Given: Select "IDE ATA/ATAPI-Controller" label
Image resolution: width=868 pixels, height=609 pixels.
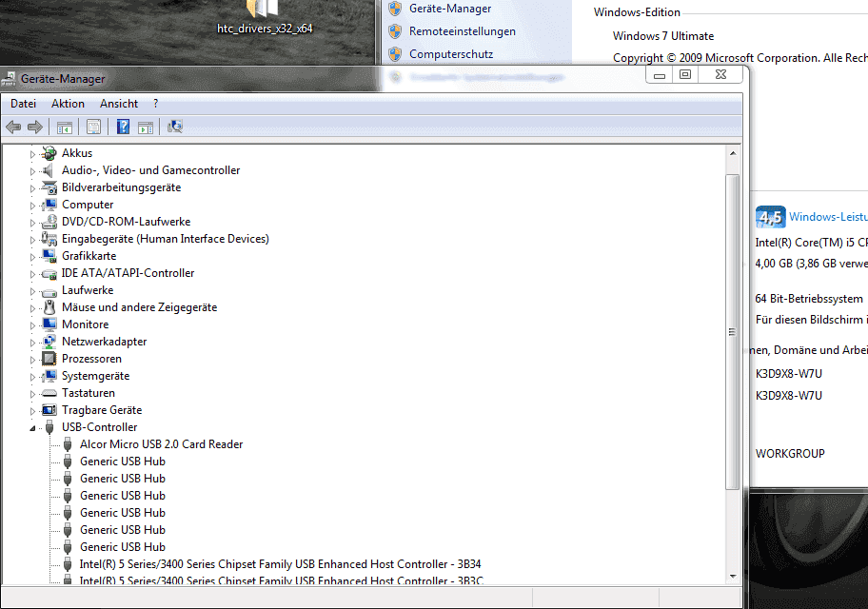Looking at the screenshot, I should coord(128,273).
